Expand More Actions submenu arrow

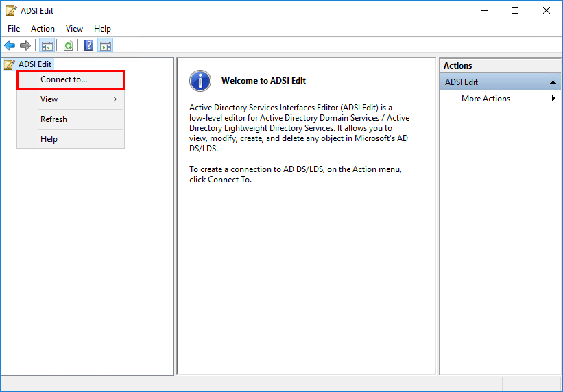(553, 99)
